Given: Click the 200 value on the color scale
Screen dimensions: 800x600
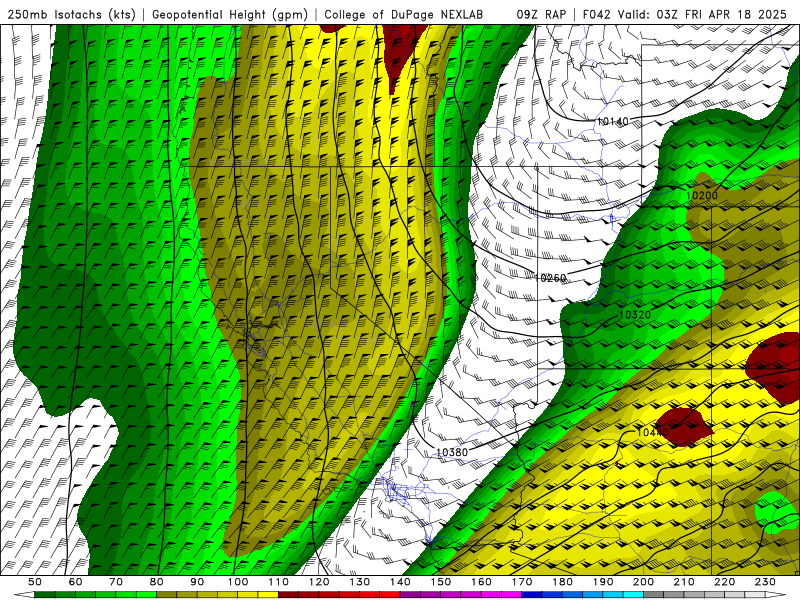Looking at the screenshot, I should point(643,582).
